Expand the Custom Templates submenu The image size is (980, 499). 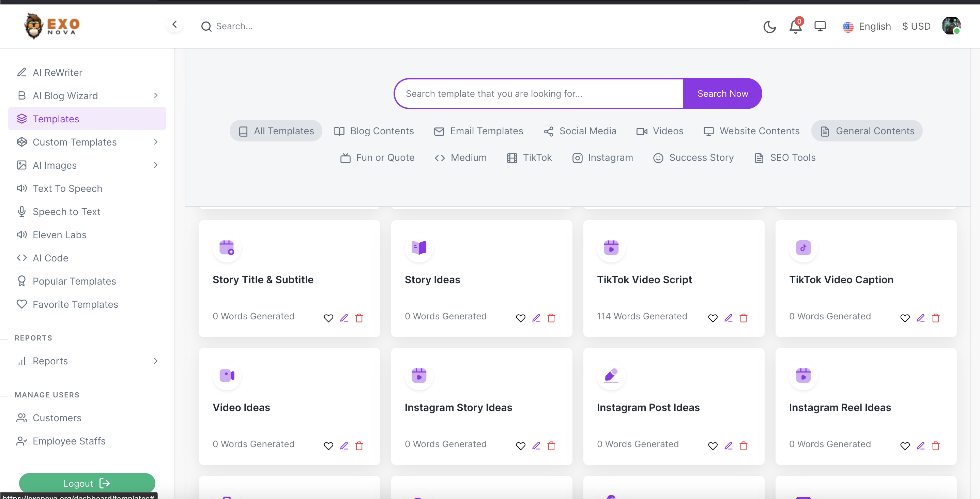point(156,142)
